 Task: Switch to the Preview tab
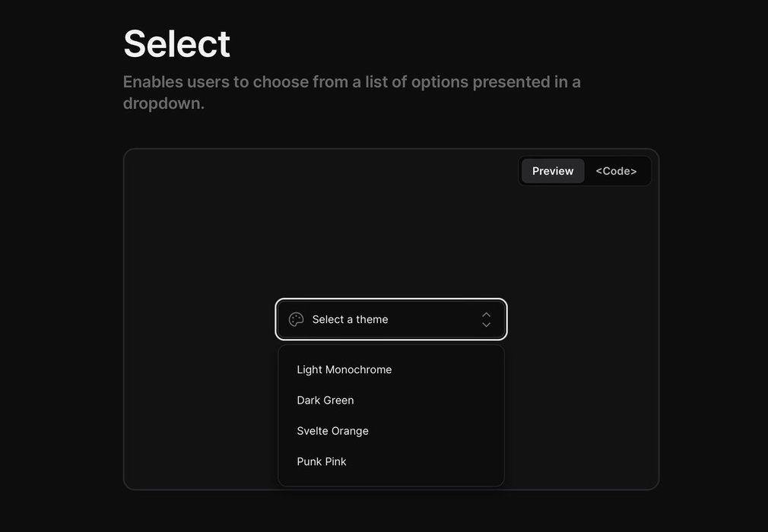pyautogui.click(x=553, y=171)
